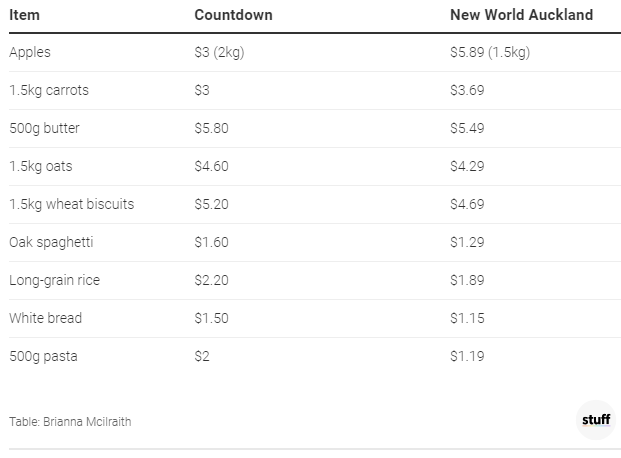This screenshot has width=621, height=458.
Task: Select the Apples row label
Action: click(x=30, y=52)
